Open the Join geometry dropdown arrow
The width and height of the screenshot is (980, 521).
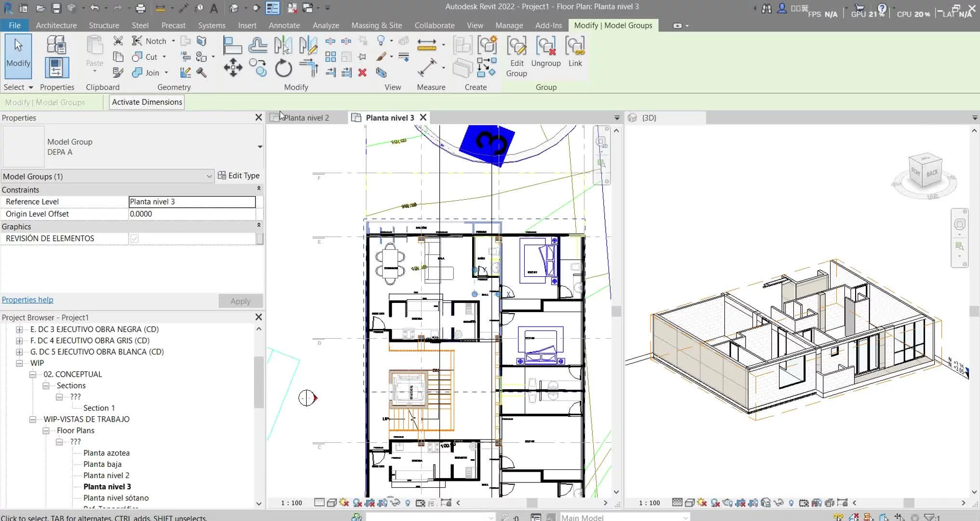166,73
